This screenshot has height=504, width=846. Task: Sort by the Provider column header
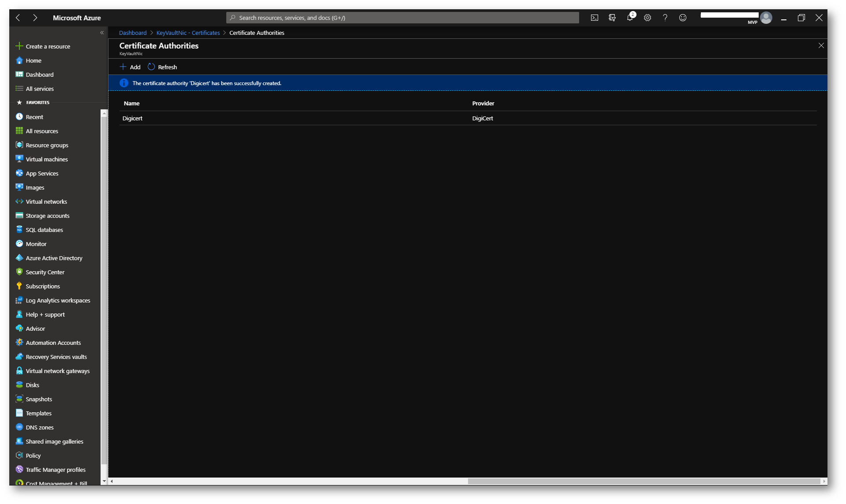[x=483, y=103]
